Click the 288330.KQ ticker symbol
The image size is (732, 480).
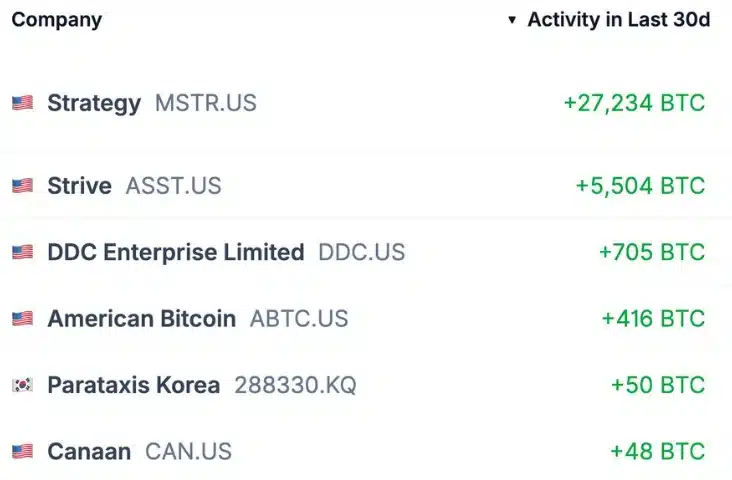tap(295, 385)
